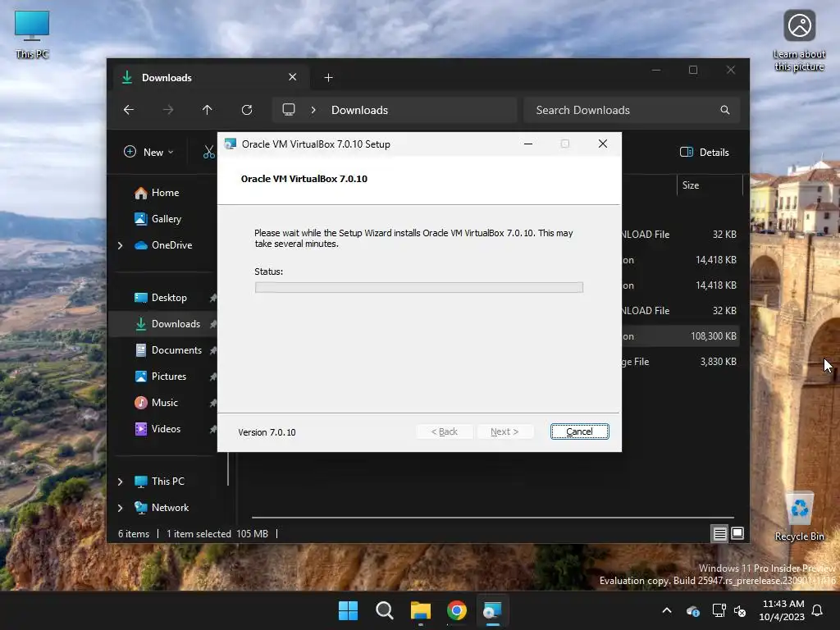The height and width of the screenshot is (630, 840).
Task: Open Network in the sidebar
Action: [170, 508]
